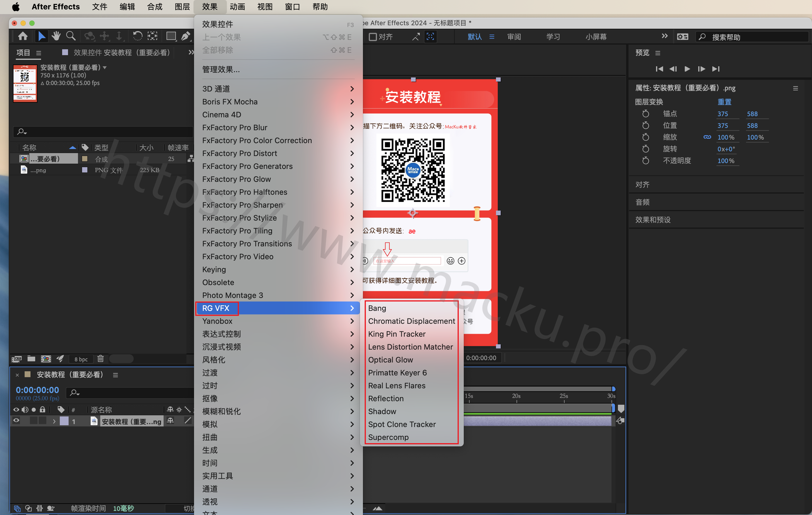The width and height of the screenshot is (812, 515).
Task: Step forward one frame in Preview panel
Action: pos(701,69)
